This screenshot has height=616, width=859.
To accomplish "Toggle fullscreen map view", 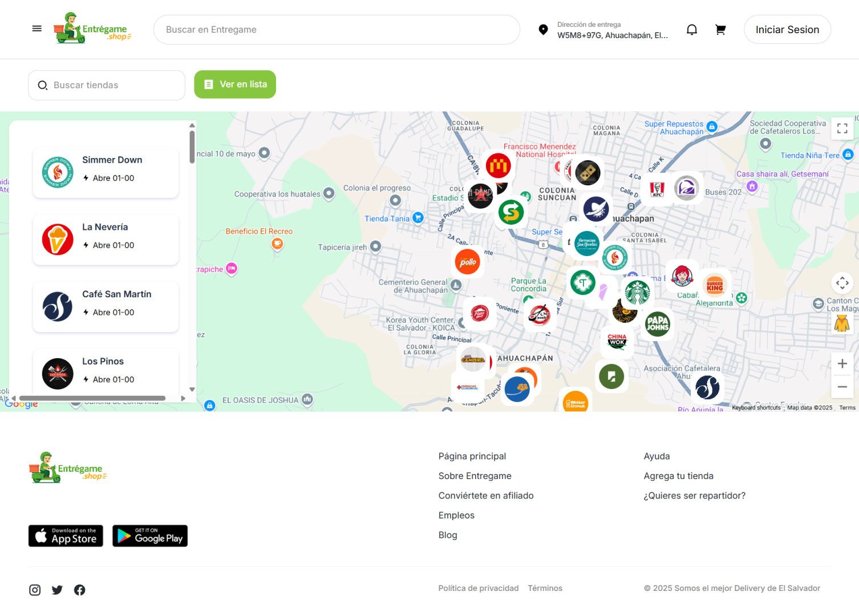I will 842,128.
